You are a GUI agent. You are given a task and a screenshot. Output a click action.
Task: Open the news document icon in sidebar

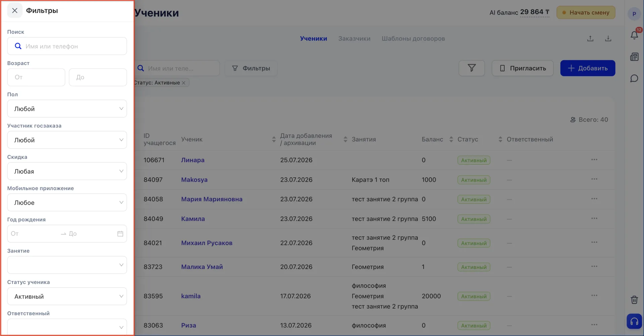(634, 57)
